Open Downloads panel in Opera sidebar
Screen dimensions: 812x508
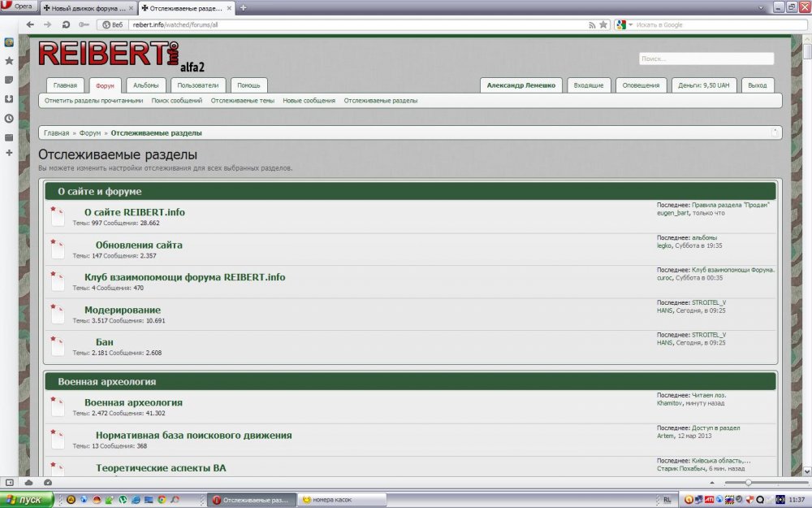point(9,99)
